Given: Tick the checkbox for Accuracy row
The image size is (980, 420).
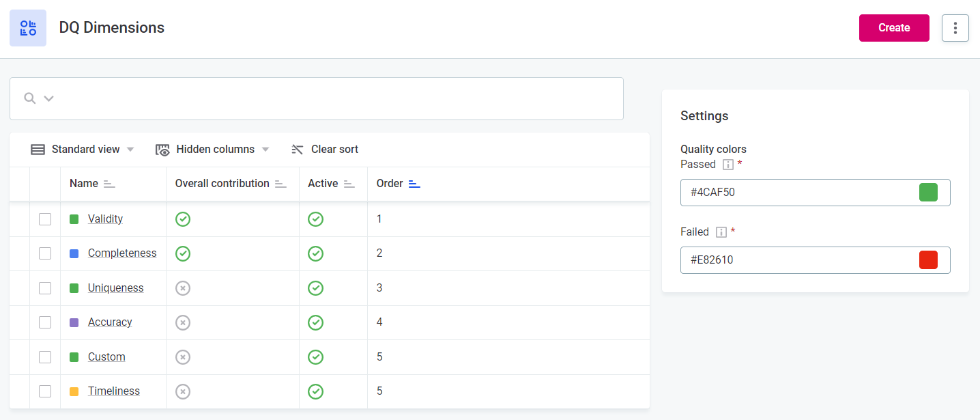Looking at the screenshot, I should pyautogui.click(x=45, y=322).
